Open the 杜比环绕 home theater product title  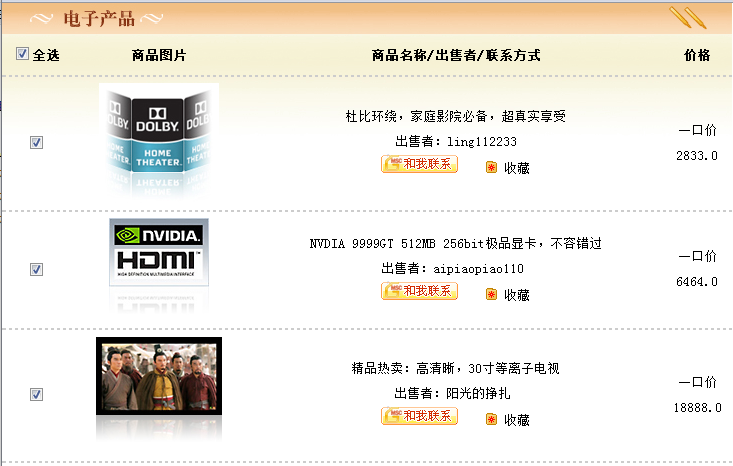coord(455,116)
